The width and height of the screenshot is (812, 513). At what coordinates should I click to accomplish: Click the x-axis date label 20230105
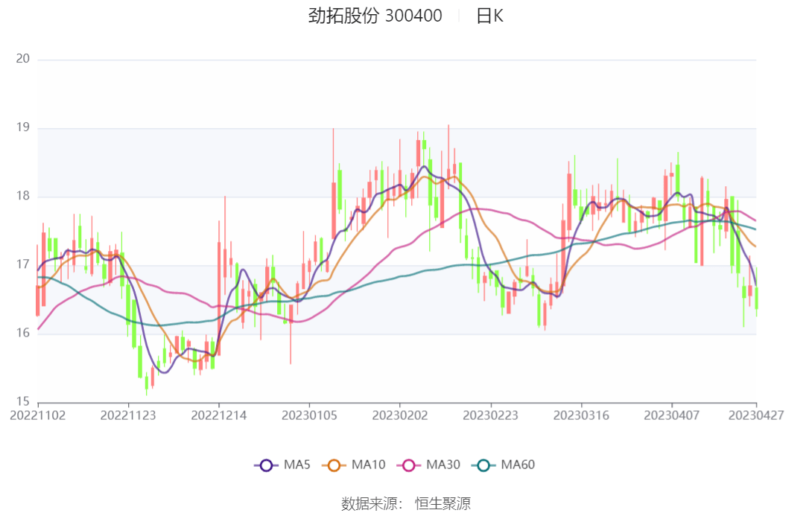point(309,415)
